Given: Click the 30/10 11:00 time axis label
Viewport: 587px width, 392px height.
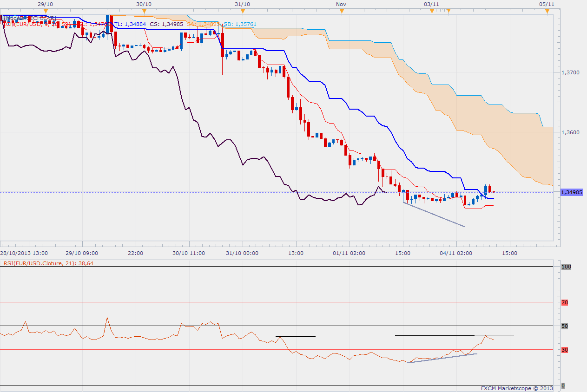Looking at the screenshot, I should (189, 253).
